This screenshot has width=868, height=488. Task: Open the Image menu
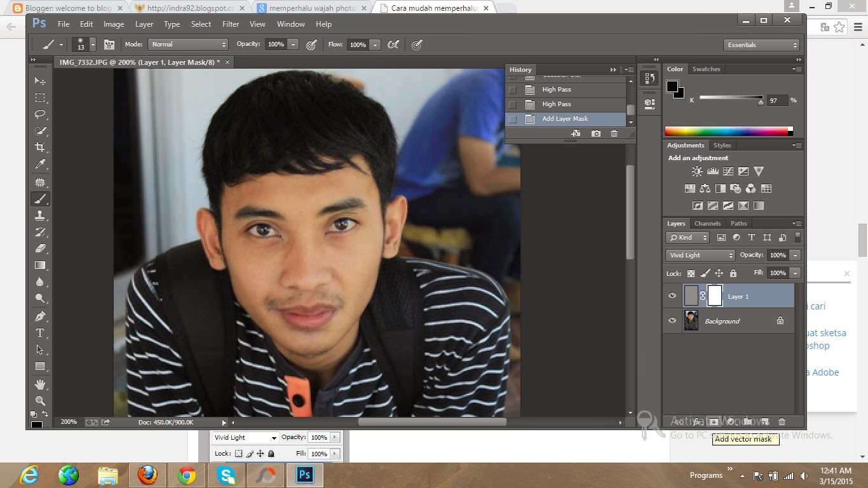click(x=114, y=24)
